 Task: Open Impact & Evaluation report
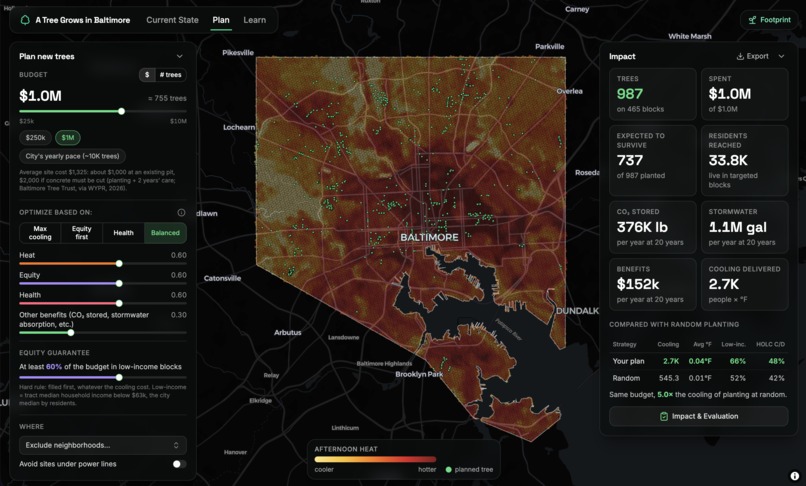pos(699,416)
